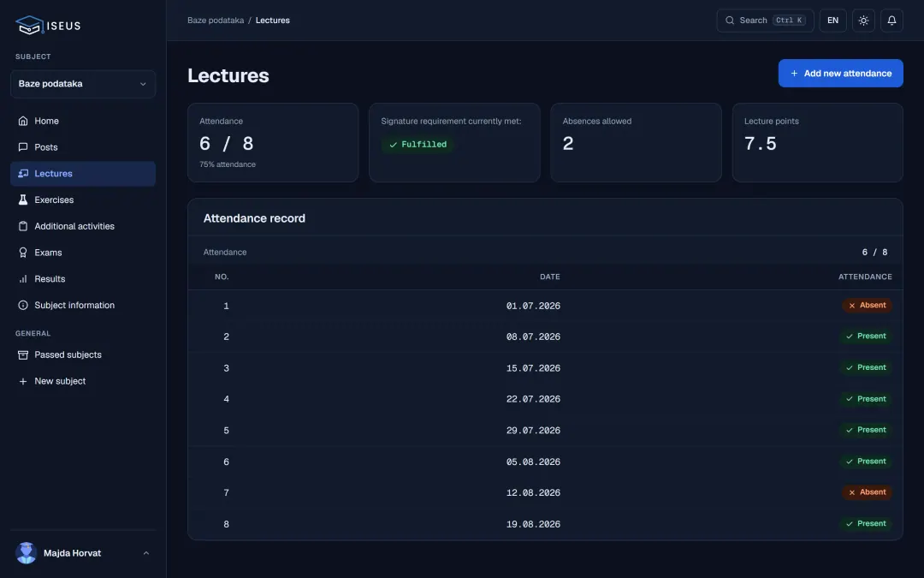This screenshot has height=578, width=924.
Task: Click the date 22.07.2026 in the table
Action: (x=533, y=399)
